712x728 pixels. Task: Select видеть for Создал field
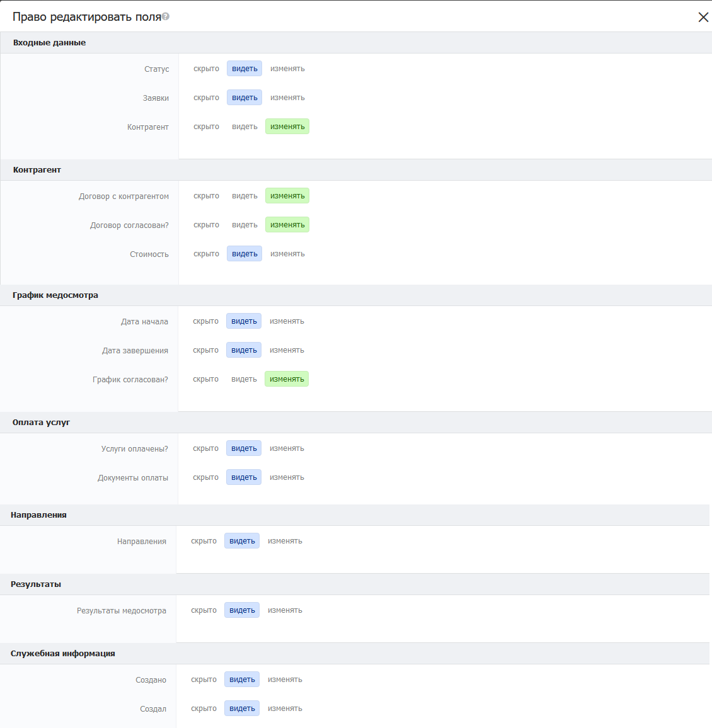click(x=242, y=708)
